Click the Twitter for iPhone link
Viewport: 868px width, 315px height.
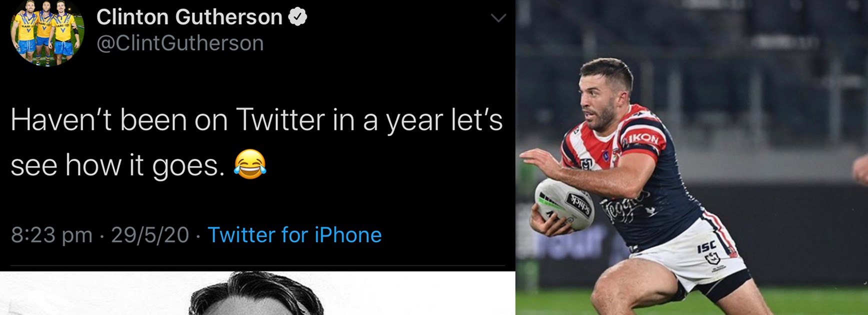click(x=294, y=235)
